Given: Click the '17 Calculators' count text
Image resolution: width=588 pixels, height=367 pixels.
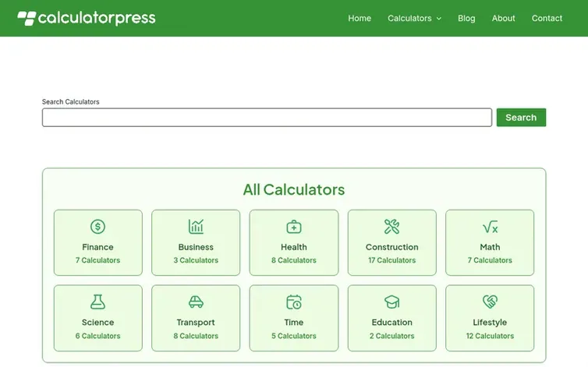Looking at the screenshot, I should point(392,260).
